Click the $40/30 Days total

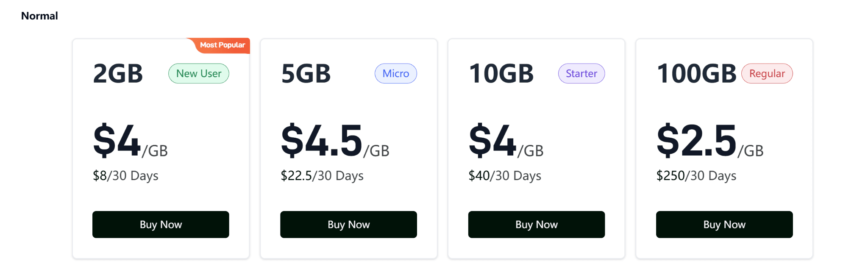coord(505,176)
